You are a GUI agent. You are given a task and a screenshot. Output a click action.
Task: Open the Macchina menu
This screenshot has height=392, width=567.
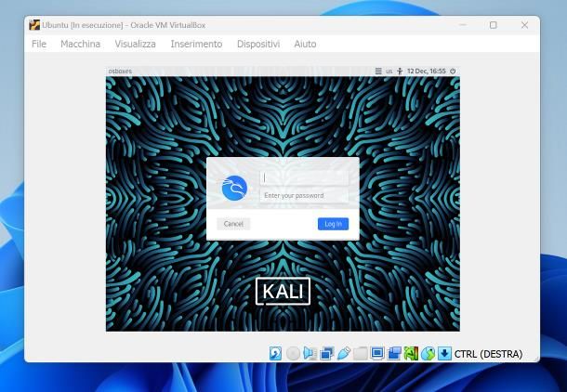pos(80,44)
